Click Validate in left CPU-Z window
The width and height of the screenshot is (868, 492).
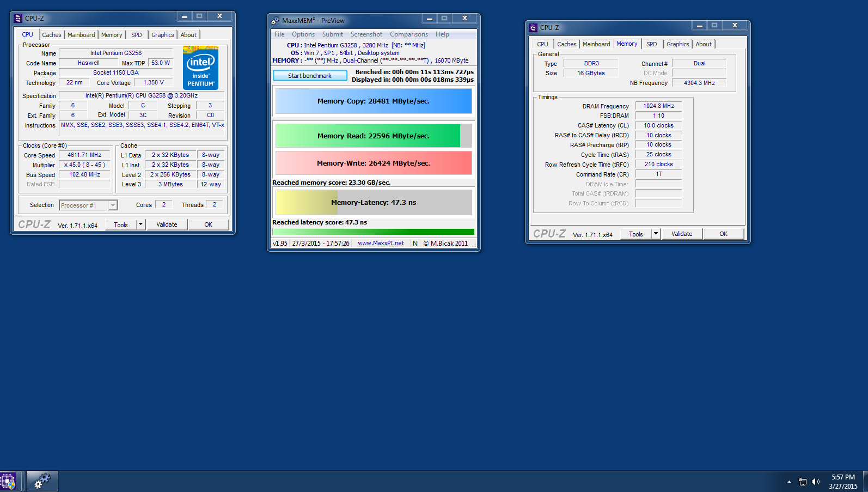click(x=167, y=224)
